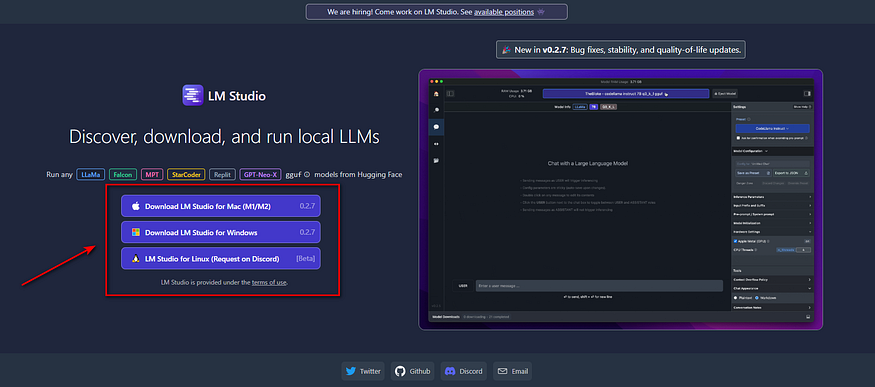The height and width of the screenshot is (387, 875).
Task: Click the MPT model tag
Action: [152, 175]
